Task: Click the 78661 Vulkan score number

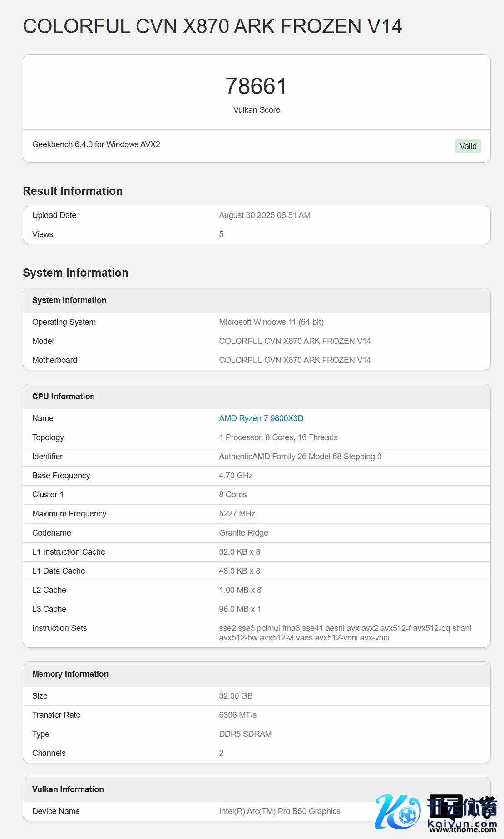Action: (x=257, y=86)
